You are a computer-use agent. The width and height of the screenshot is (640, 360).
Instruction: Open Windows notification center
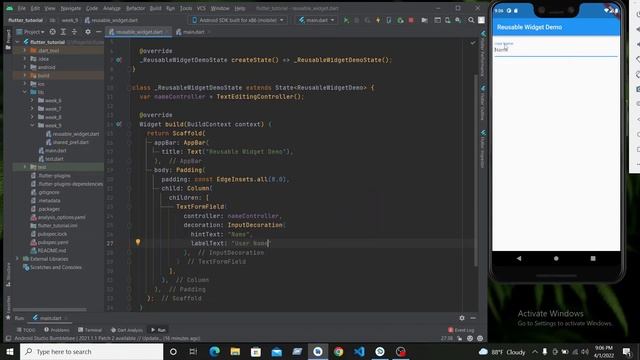coord(627,351)
